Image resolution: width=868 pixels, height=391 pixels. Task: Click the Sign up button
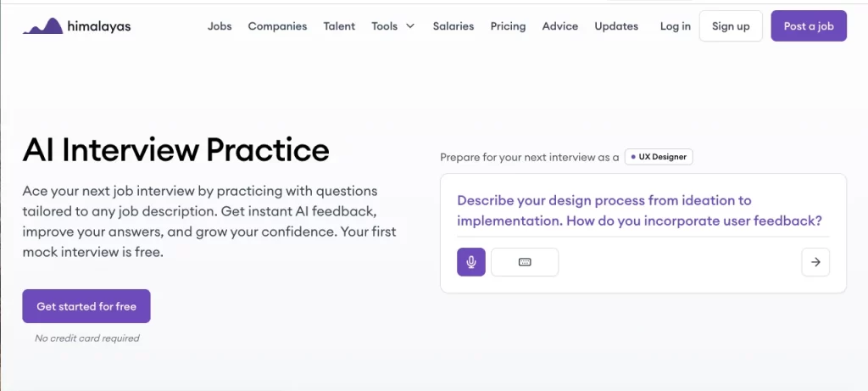click(731, 26)
